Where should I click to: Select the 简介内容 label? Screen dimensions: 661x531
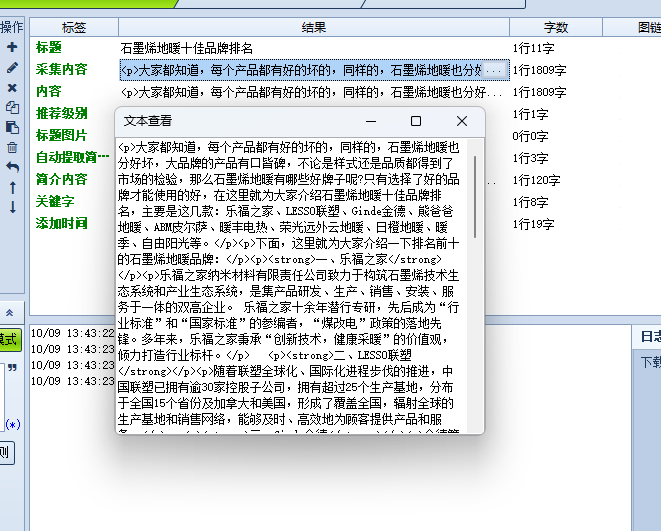click(62, 179)
